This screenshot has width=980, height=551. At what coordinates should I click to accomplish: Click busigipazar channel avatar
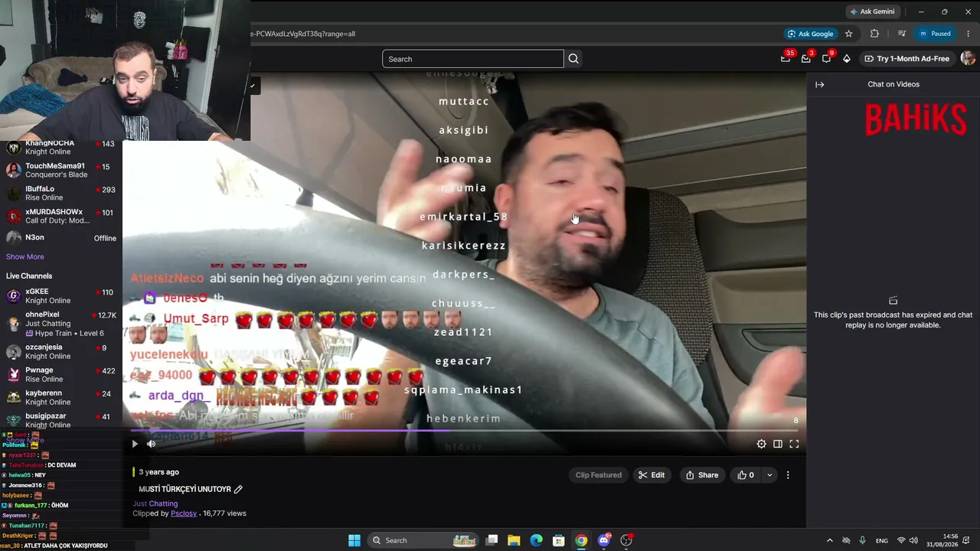[14, 420]
